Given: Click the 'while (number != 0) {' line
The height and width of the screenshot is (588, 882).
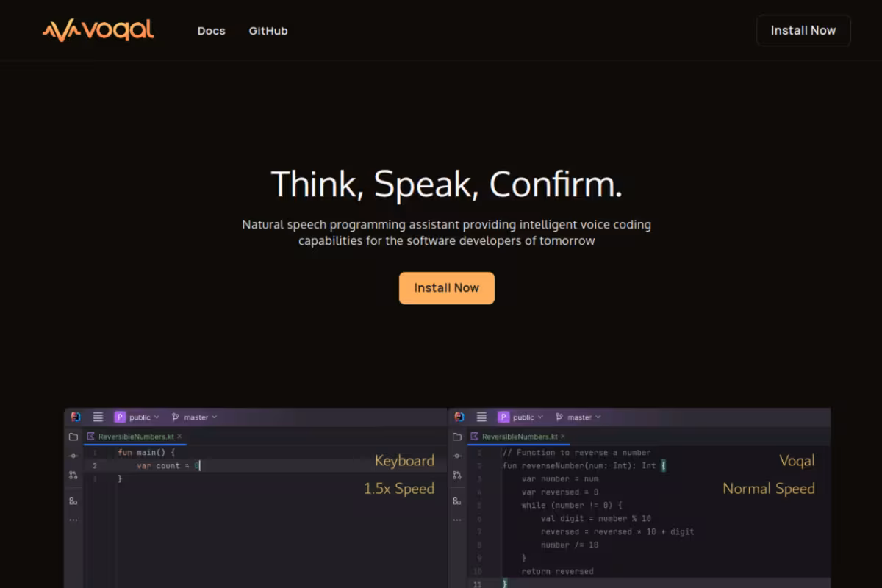Looking at the screenshot, I should tap(572, 506).
